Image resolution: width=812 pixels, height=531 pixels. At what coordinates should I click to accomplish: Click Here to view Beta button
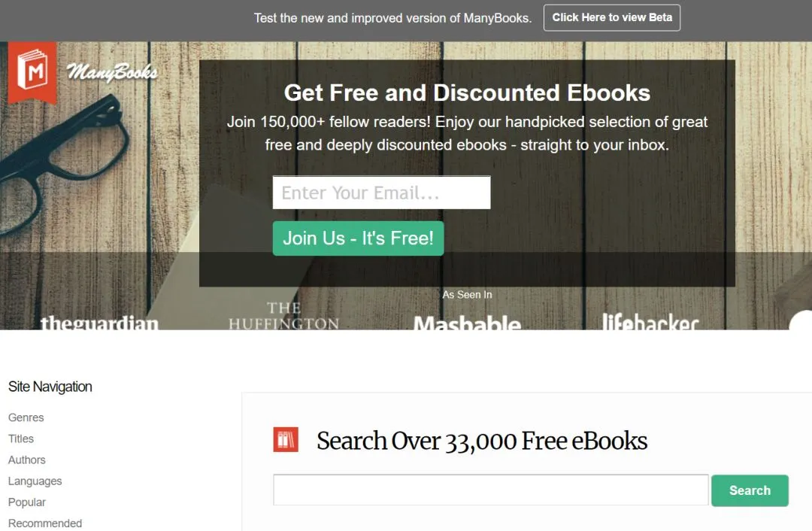pyautogui.click(x=611, y=17)
